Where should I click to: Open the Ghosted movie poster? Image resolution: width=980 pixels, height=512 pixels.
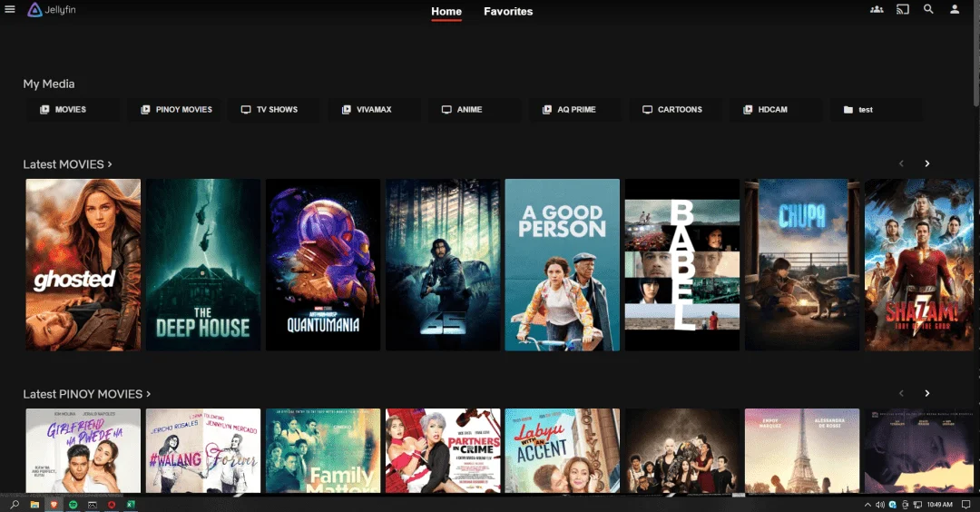pyautogui.click(x=83, y=264)
